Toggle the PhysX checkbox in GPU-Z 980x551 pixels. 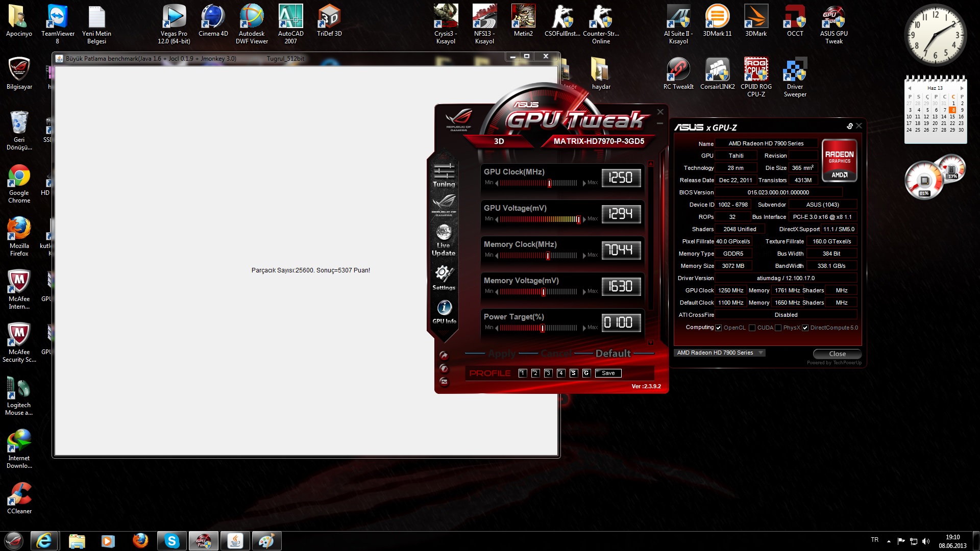[778, 328]
